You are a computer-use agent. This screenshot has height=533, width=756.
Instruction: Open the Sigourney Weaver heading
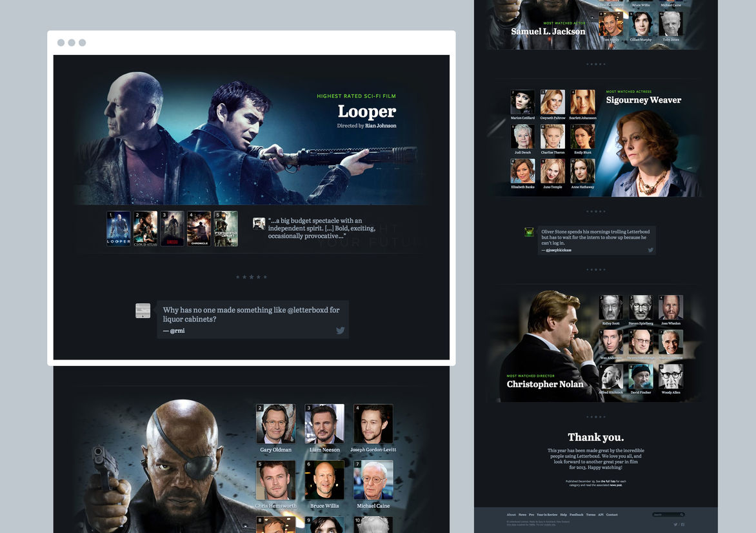click(644, 100)
